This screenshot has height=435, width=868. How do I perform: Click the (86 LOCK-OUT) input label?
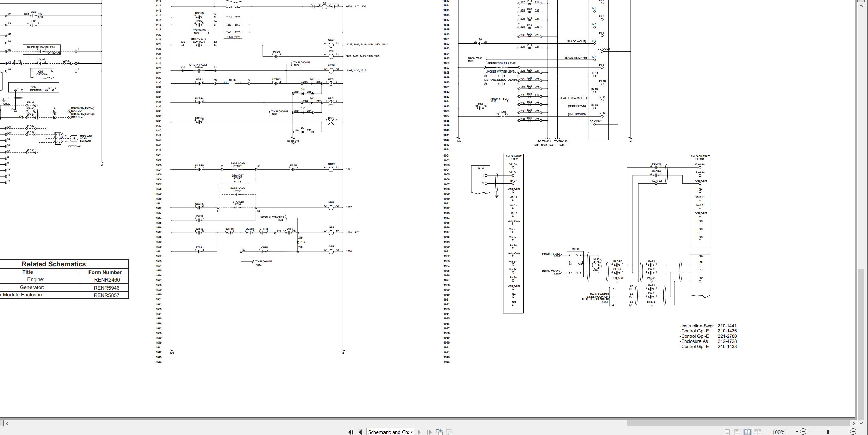coord(576,41)
